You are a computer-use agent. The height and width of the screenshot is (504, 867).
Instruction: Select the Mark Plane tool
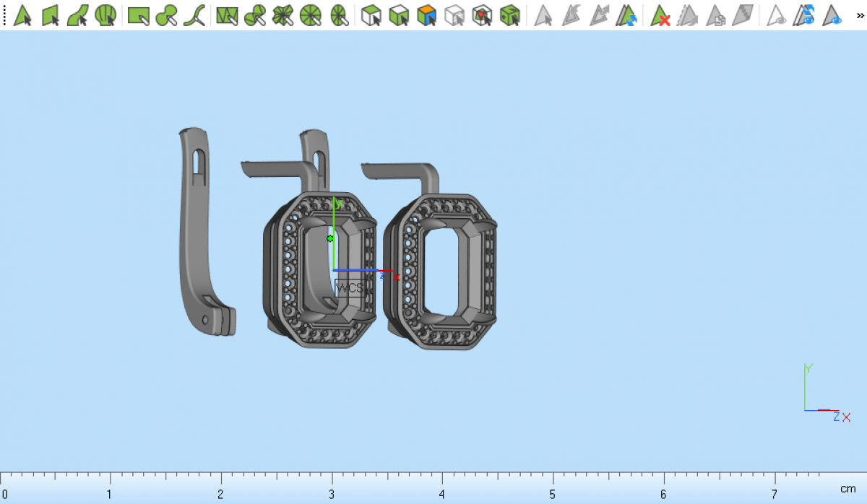tap(51, 15)
